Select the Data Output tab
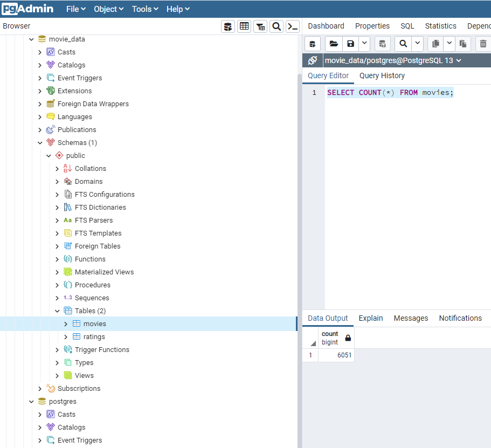491x448 pixels. [x=328, y=318]
